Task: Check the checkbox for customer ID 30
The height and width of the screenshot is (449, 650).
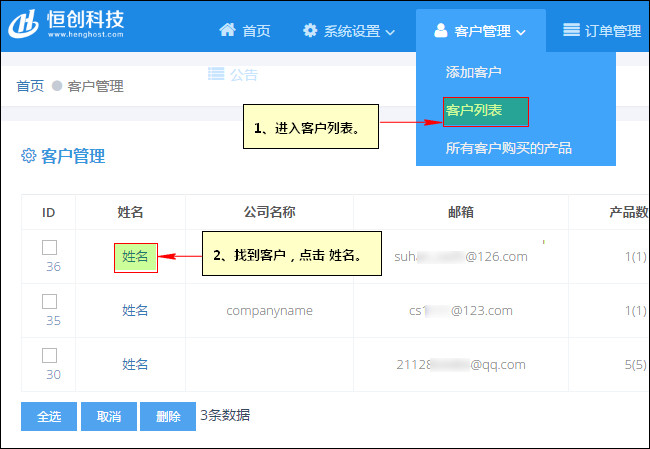Action: pyautogui.click(x=49, y=355)
